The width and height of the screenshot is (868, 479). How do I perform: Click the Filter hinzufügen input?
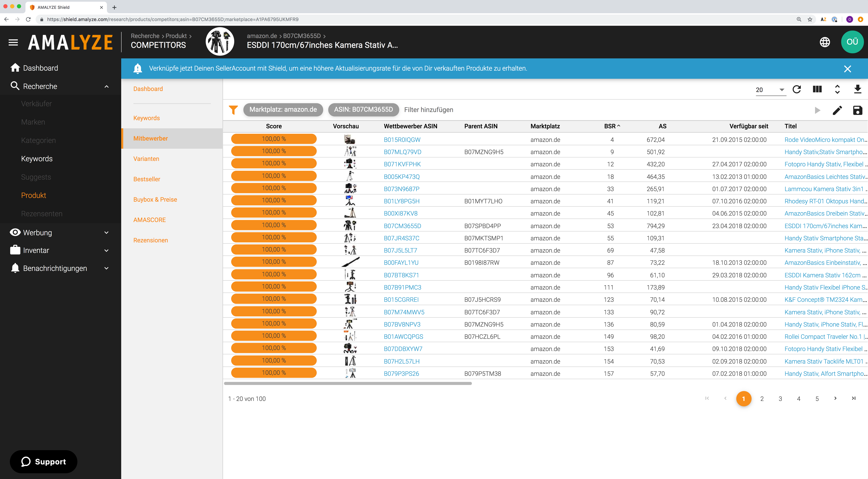(x=429, y=110)
